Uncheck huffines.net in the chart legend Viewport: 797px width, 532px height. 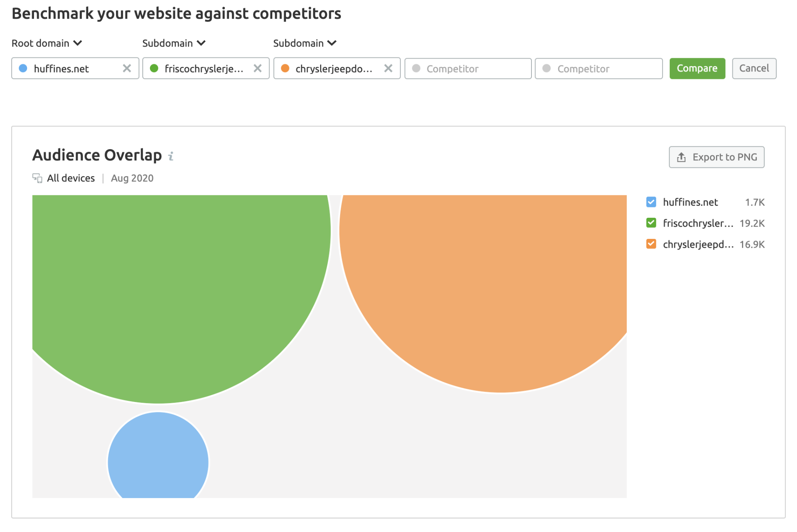(x=651, y=202)
